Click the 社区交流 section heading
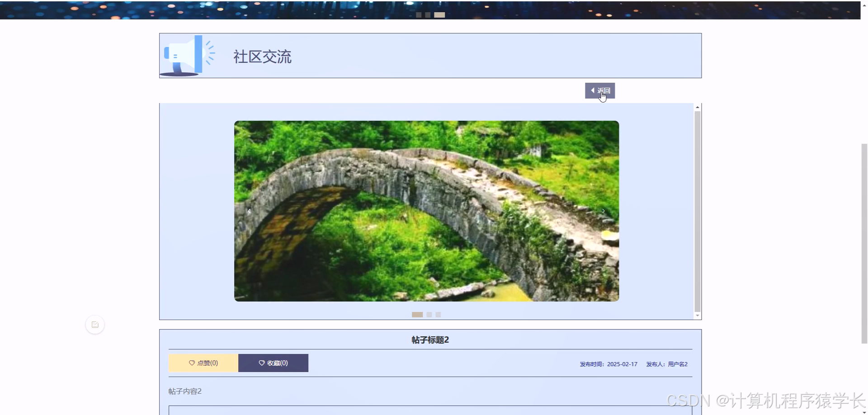Screen dimensions: 868x415 262,57
